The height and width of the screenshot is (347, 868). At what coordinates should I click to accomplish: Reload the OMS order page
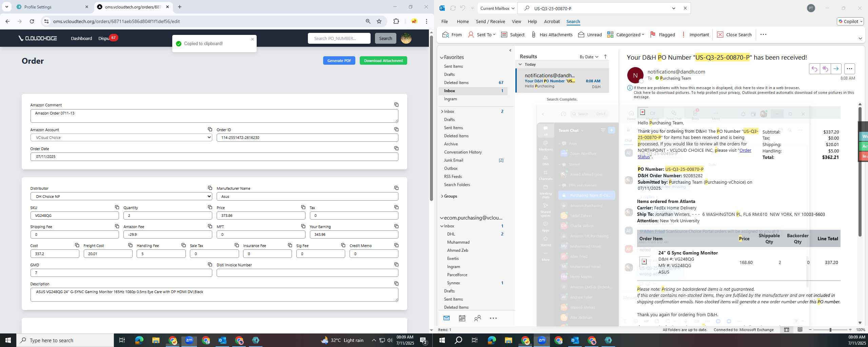pyautogui.click(x=32, y=21)
